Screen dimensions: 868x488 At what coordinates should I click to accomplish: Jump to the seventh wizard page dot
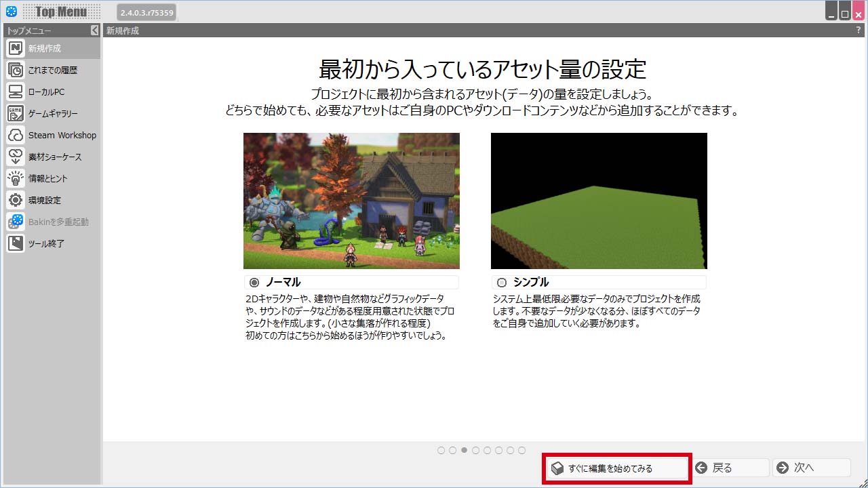[x=510, y=450]
